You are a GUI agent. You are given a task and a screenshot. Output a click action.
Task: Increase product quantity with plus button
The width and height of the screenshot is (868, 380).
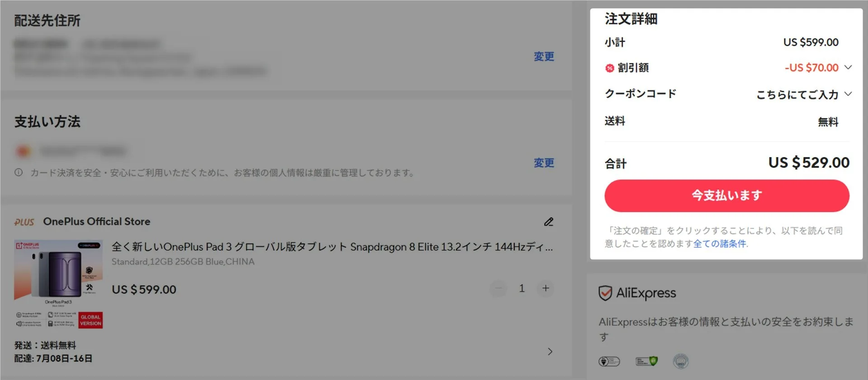546,288
